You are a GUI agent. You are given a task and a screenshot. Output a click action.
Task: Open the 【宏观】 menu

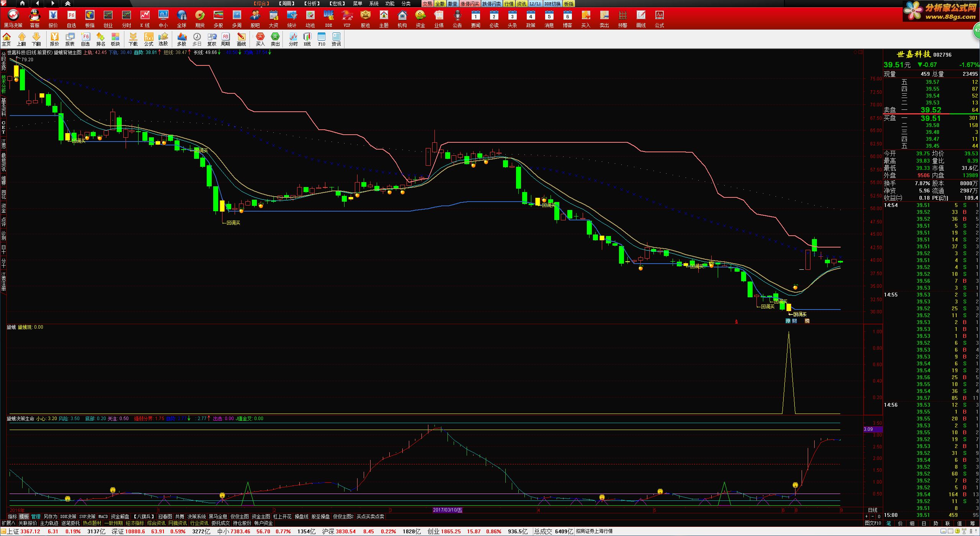pyautogui.click(x=337, y=3)
